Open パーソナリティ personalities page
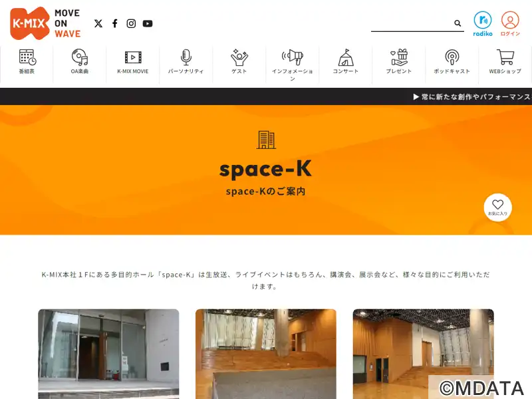 coord(186,62)
